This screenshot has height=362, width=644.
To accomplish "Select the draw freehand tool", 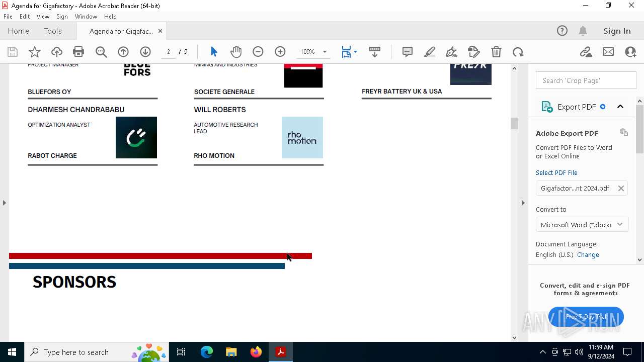I will point(452,52).
